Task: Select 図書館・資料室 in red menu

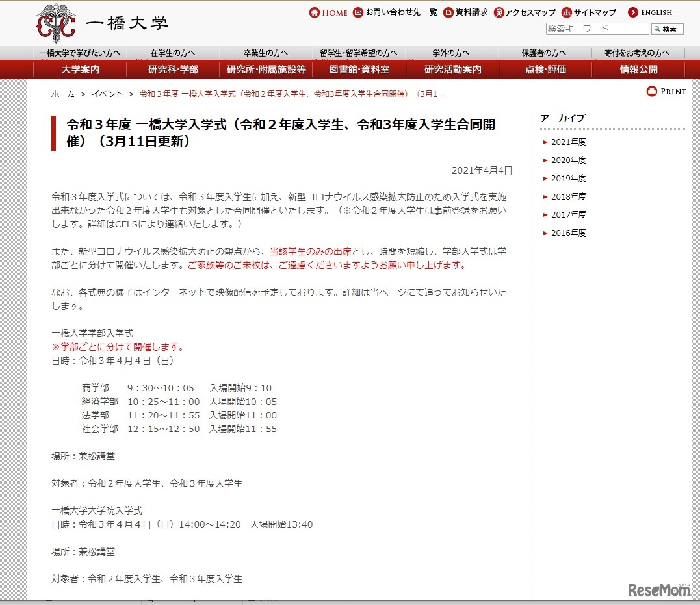Action: pos(359,70)
